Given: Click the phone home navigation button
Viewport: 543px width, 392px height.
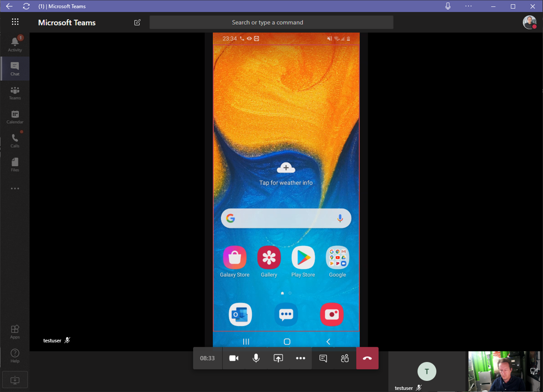Looking at the screenshot, I should (287, 342).
